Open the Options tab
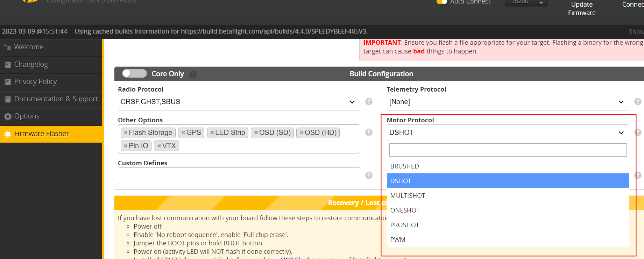 click(51, 116)
